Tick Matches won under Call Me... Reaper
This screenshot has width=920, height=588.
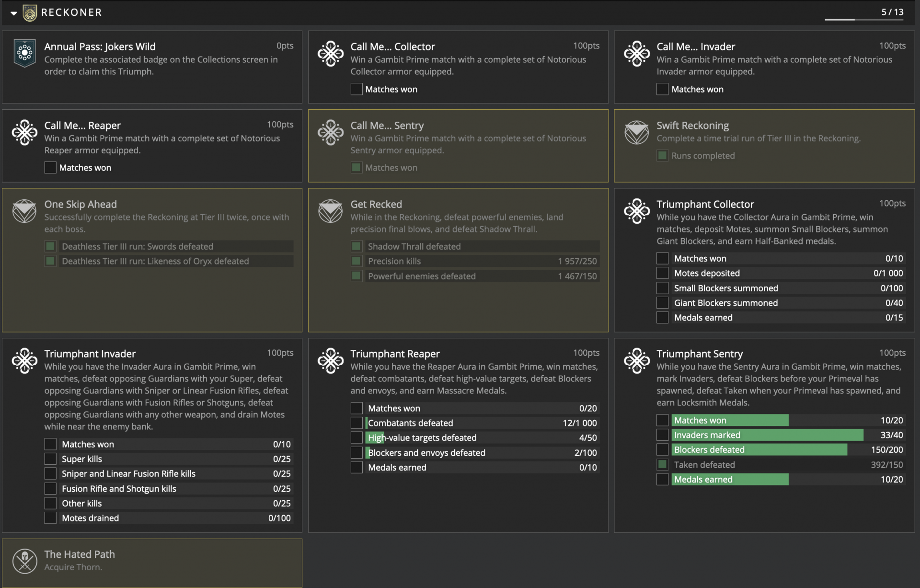[x=50, y=168]
